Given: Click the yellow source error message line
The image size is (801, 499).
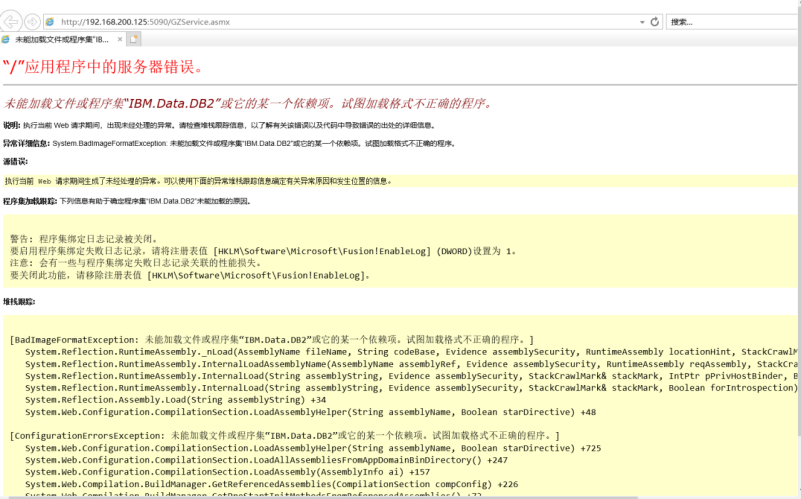Looking at the screenshot, I should point(400,181).
